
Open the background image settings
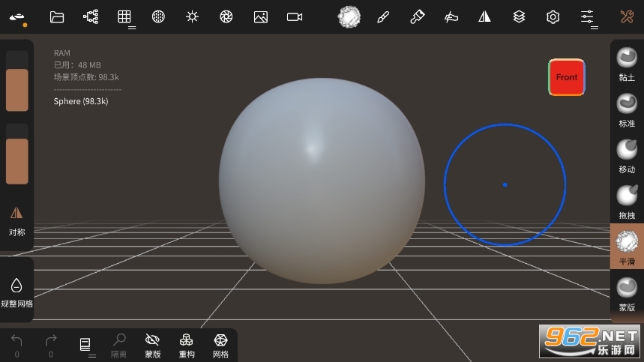(x=261, y=16)
